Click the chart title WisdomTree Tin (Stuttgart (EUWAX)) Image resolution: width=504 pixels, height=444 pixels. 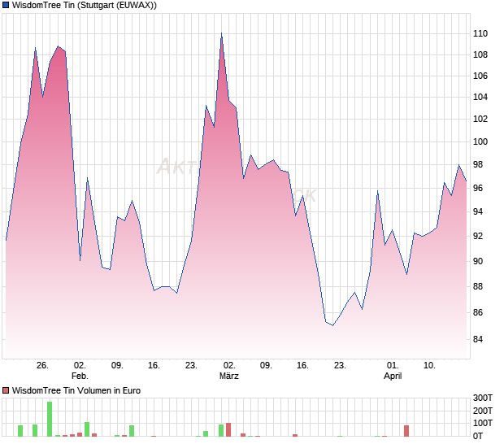click(85, 6)
